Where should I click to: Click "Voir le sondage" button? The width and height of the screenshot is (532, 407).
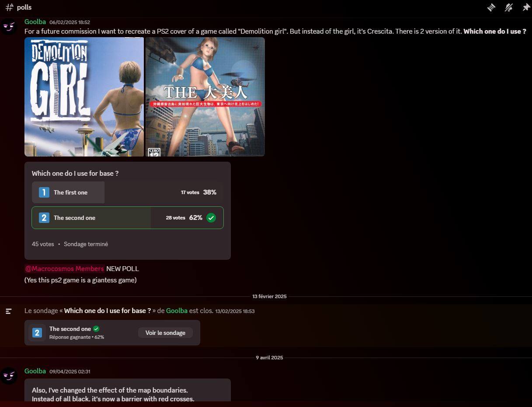point(165,333)
